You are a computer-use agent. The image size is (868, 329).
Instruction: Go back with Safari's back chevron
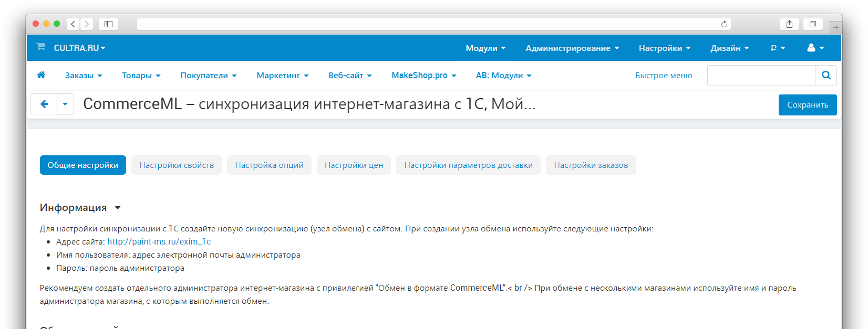pyautogui.click(x=73, y=24)
